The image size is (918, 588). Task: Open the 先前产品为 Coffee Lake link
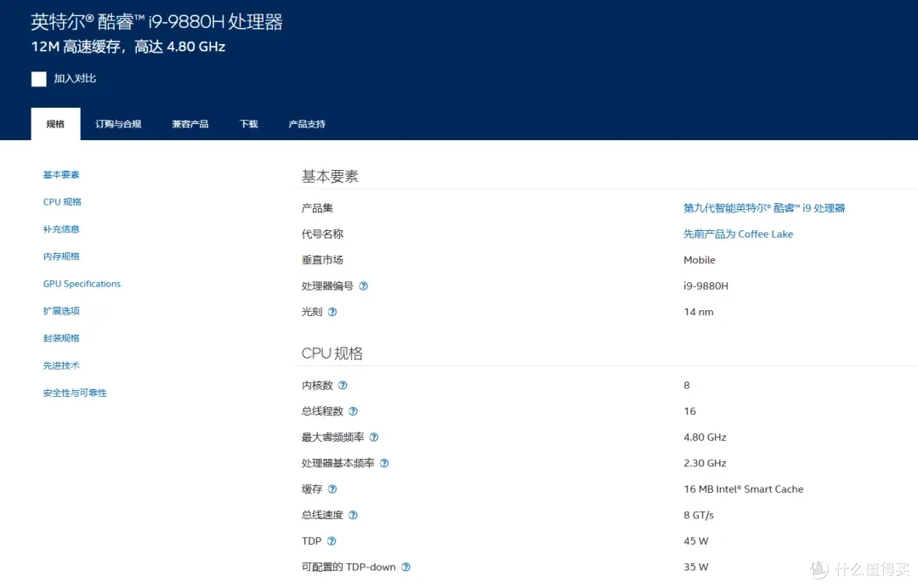tap(739, 234)
